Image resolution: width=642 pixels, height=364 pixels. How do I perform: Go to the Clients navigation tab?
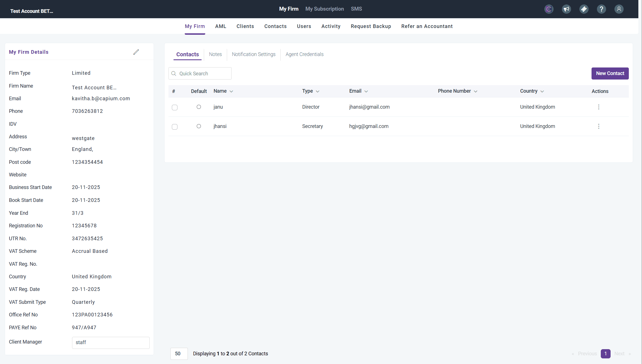point(245,26)
